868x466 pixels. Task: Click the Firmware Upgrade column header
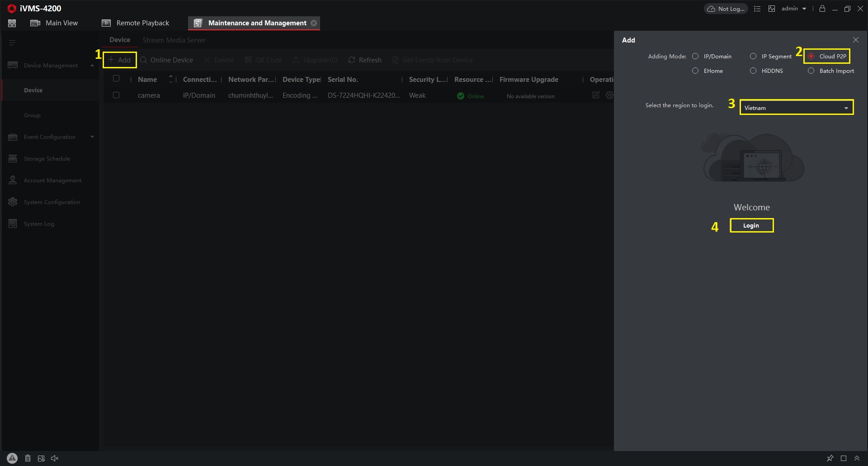(529, 79)
